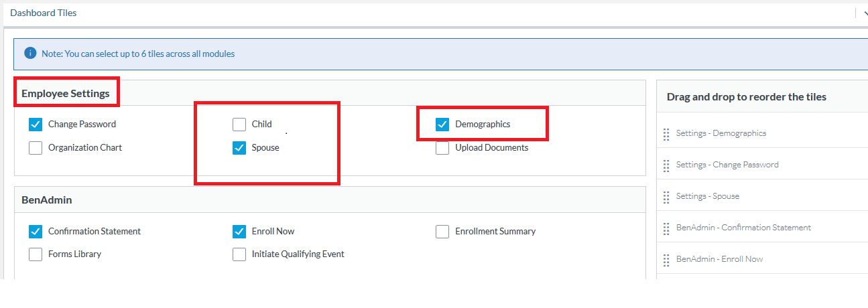Select the Enrollment Summary checkbox
Screen dimensions: 868x308
[442, 232]
